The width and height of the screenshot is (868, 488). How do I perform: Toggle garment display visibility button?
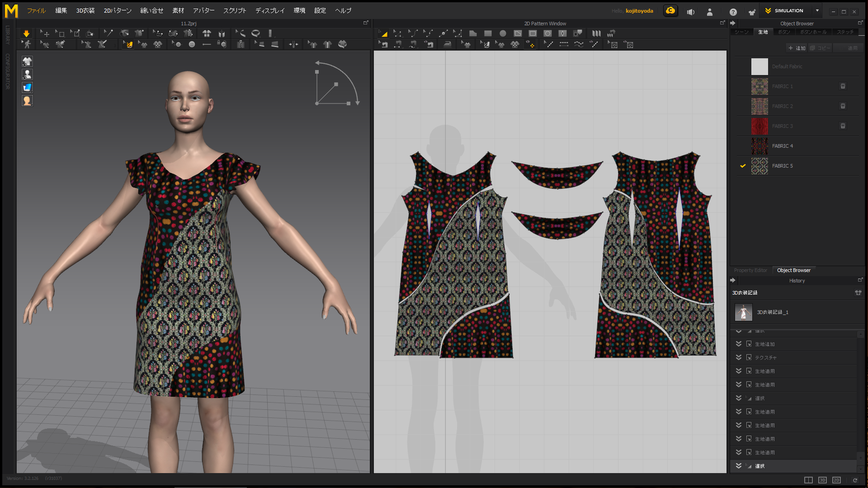click(27, 61)
